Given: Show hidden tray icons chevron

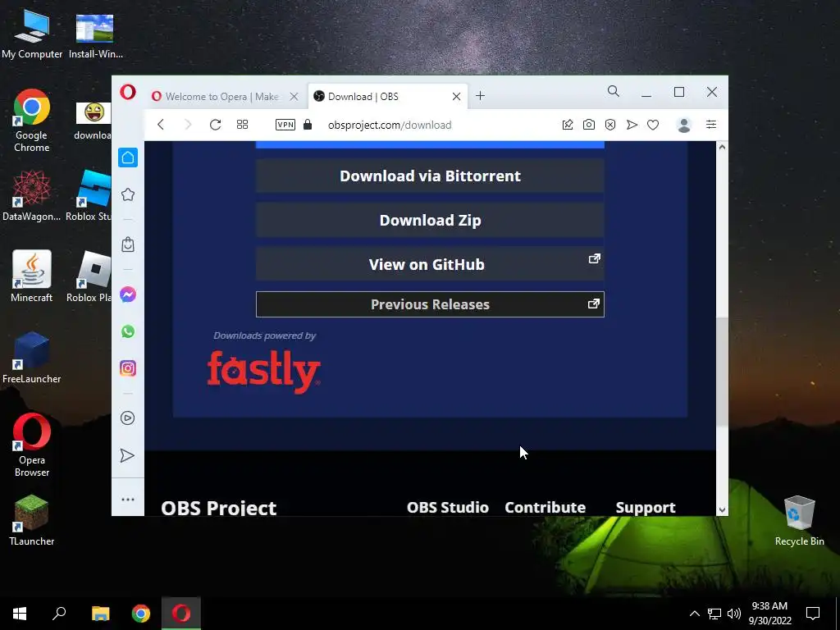Looking at the screenshot, I should click(x=694, y=614).
